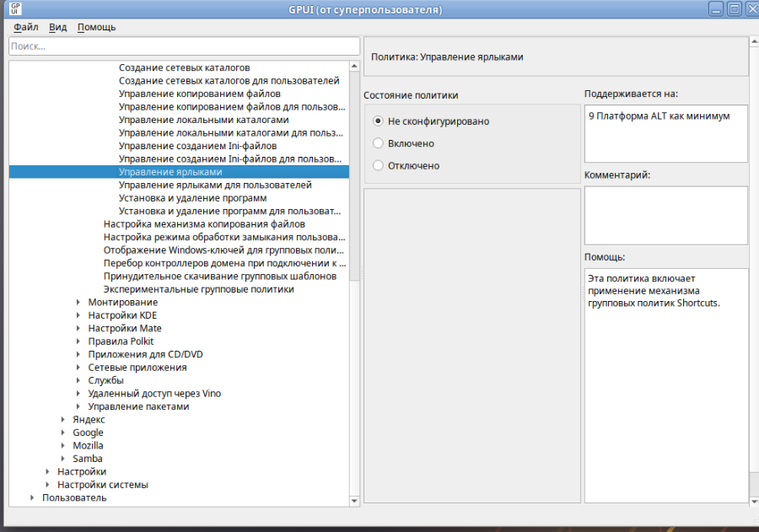Click the tree scrollbar down arrow

pos(354,501)
